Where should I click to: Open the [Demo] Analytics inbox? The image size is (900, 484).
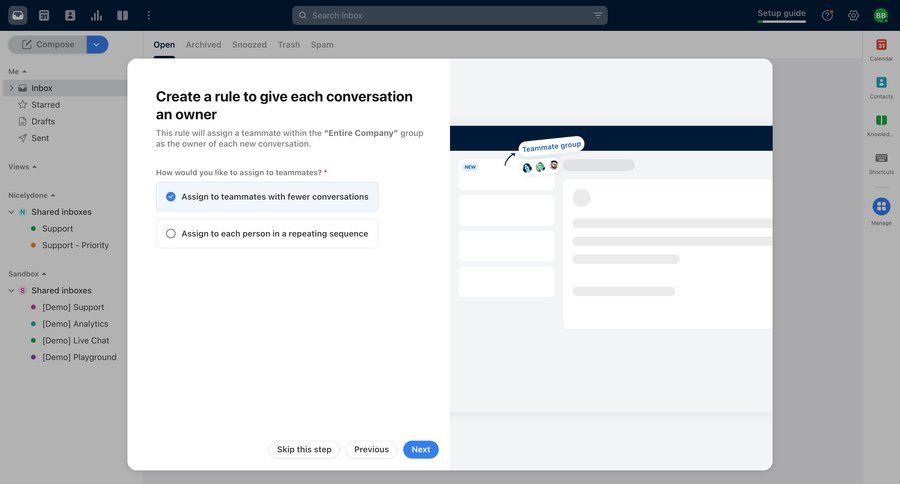[x=75, y=324]
